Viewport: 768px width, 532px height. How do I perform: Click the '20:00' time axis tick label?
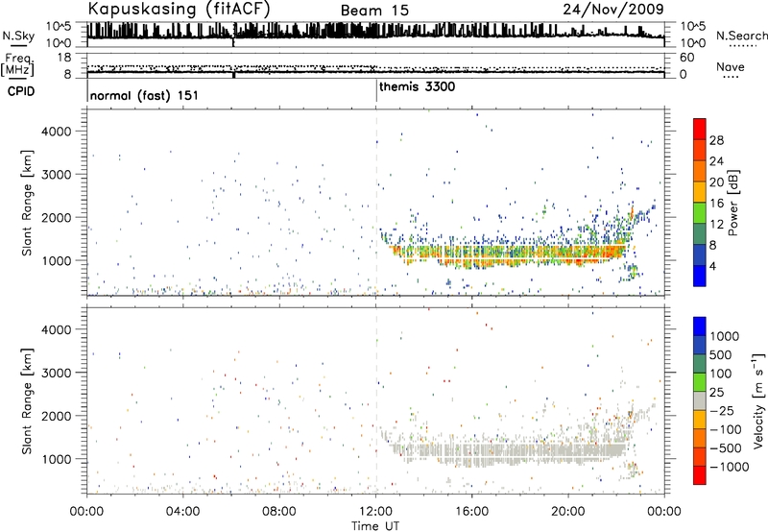pos(568,512)
